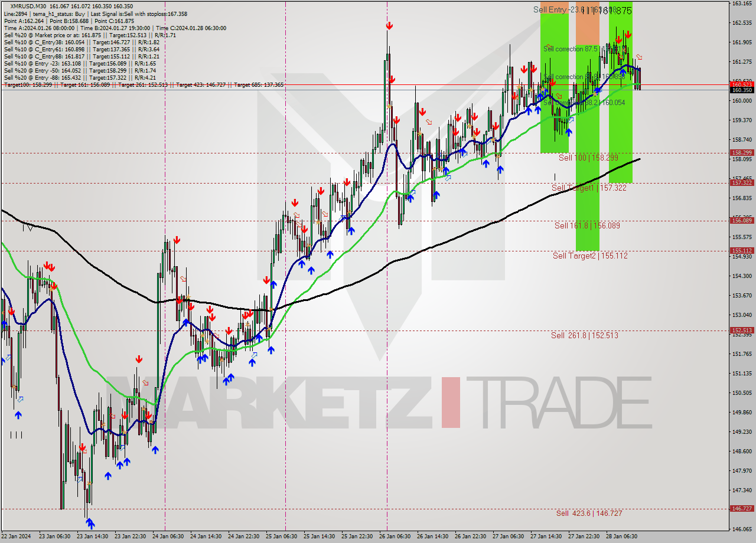Click the orange rectangle zone at chart top
Viewport: 756px width, 543px height.
tap(588, 24)
